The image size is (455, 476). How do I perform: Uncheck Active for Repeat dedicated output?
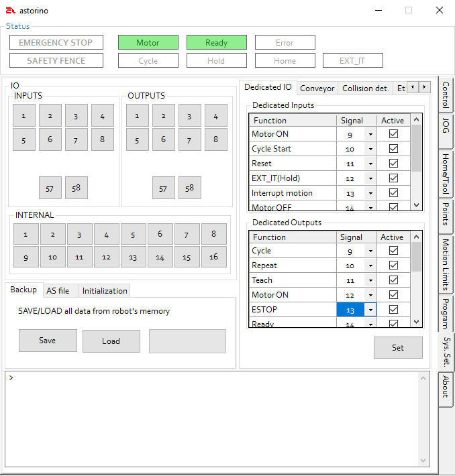pyautogui.click(x=393, y=265)
